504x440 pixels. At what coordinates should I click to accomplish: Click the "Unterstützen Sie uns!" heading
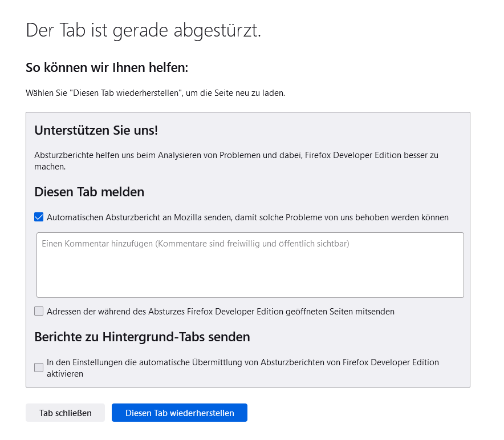(96, 130)
